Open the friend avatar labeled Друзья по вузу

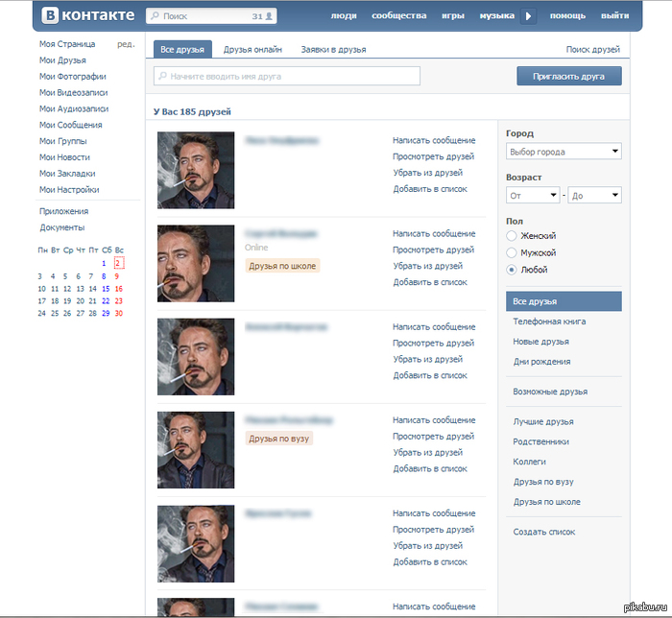[x=196, y=450]
